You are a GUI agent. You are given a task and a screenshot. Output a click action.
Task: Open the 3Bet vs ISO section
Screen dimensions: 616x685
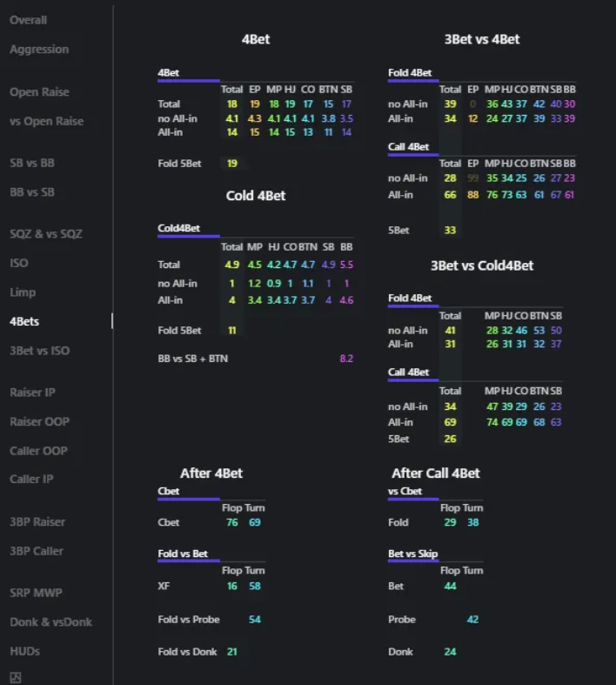click(x=39, y=351)
